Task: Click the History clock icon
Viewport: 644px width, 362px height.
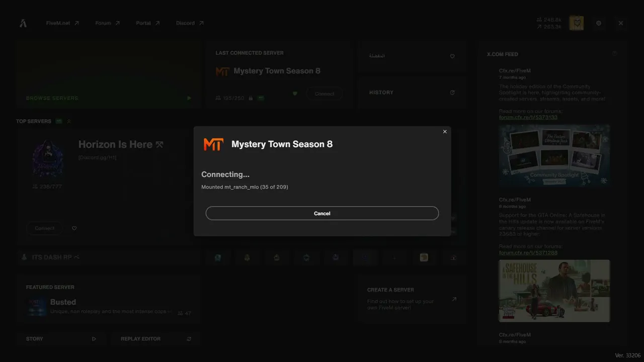Action: coord(452,93)
